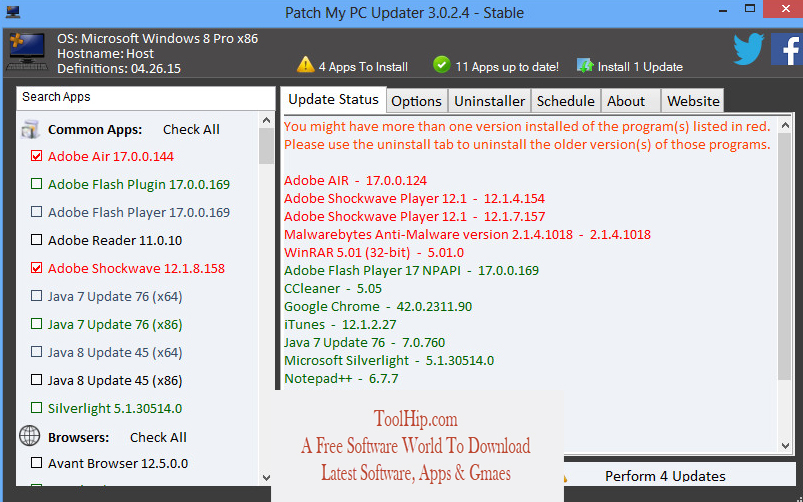Check the Silverlight 5.1.30514.0 checkbox

(36, 408)
